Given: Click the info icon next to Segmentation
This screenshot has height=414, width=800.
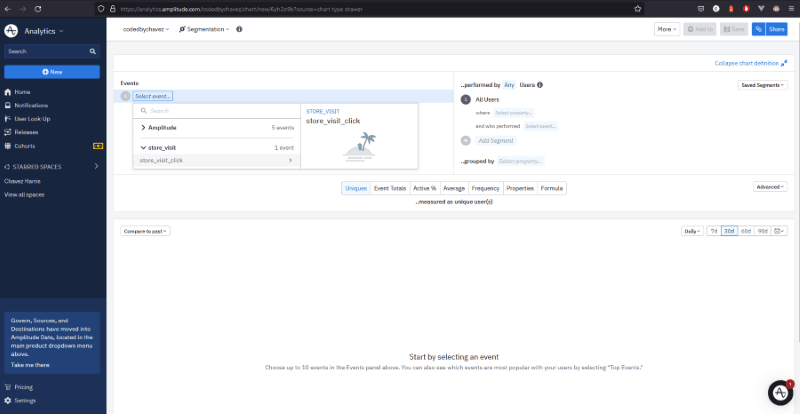Looking at the screenshot, I should [239, 29].
